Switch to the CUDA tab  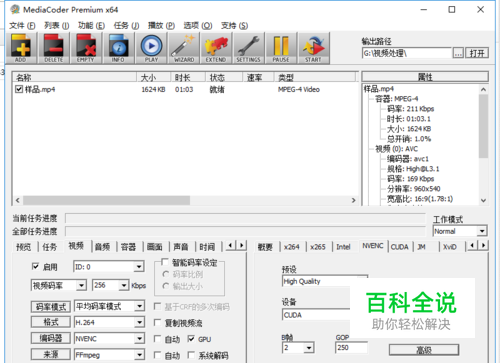pos(400,247)
